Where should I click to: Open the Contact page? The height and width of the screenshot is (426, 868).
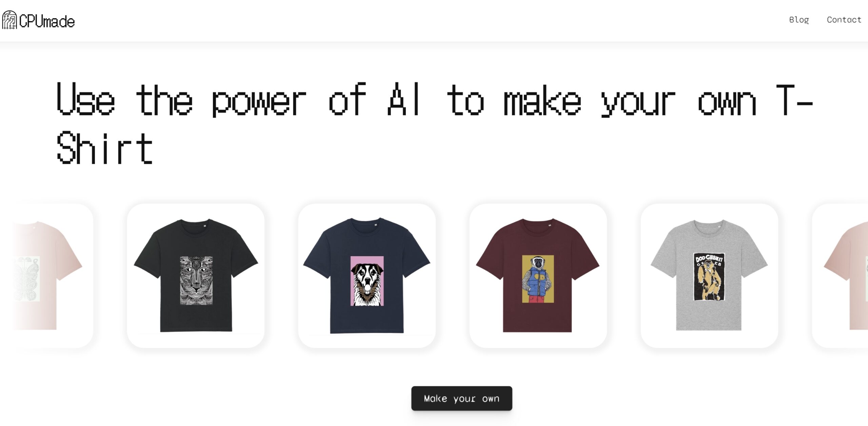click(x=844, y=20)
